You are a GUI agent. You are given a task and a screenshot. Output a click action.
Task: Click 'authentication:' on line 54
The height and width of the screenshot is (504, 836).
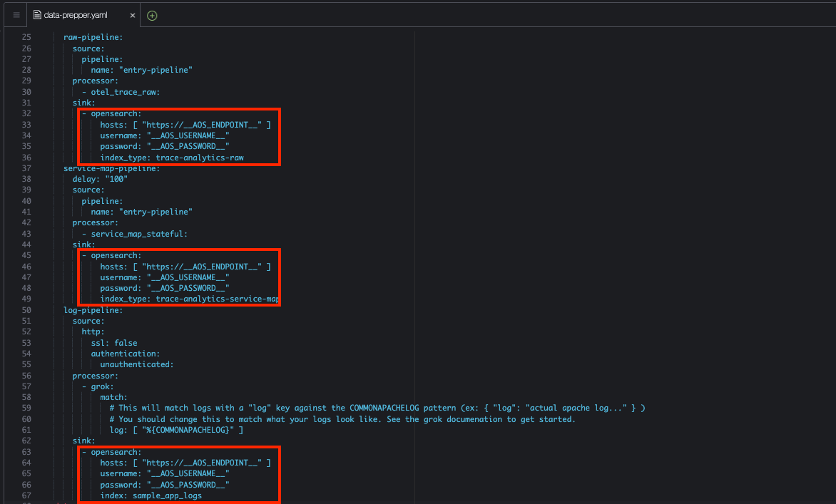(x=126, y=354)
